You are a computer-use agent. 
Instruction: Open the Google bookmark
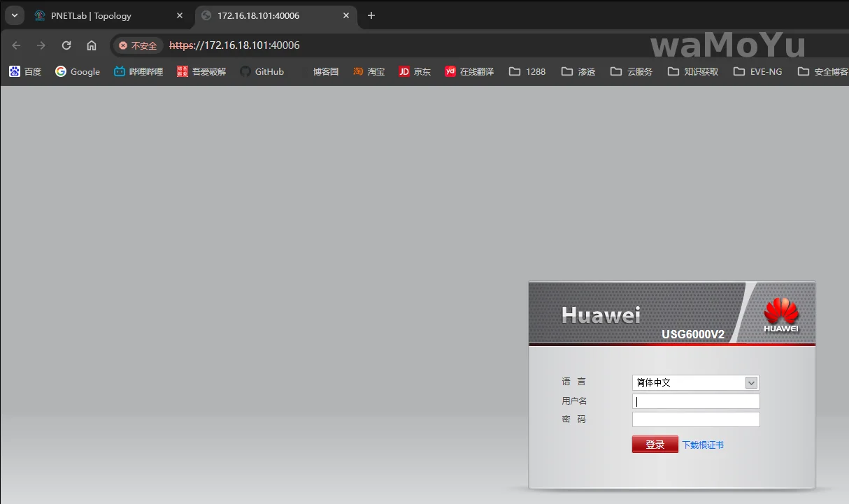(x=78, y=71)
